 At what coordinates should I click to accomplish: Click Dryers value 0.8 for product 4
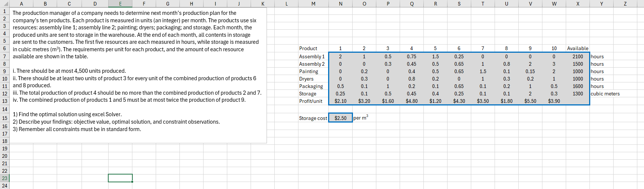[412, 79]
